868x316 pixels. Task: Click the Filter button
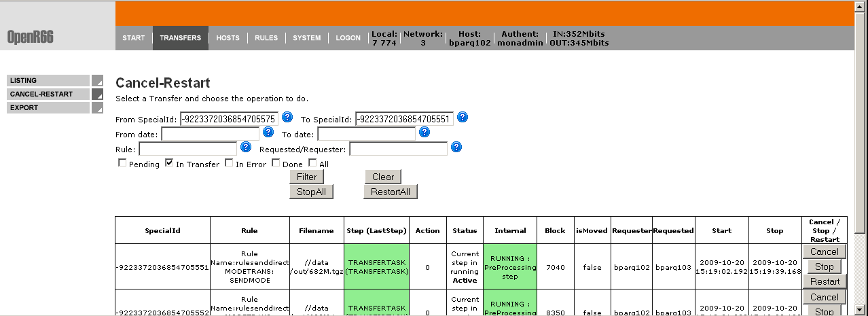tap(307, 177)
